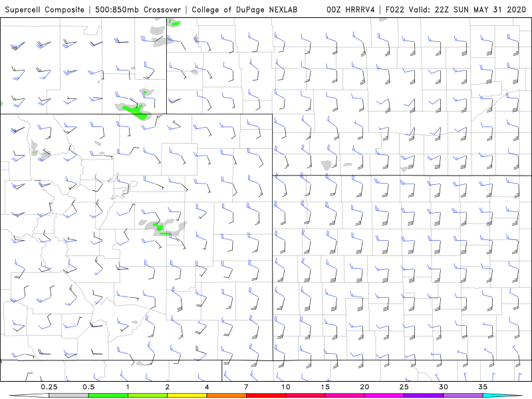Pick the lavender 30–35 colorbar segment
Image resolution: width=532 pixels, height=399 pixels.
pos(463,396)
